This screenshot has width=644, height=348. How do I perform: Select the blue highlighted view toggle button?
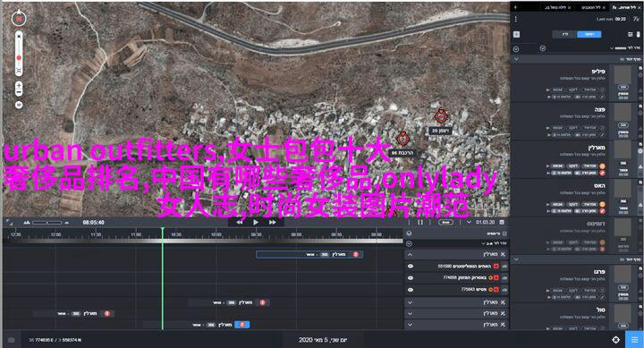[589, 34]
